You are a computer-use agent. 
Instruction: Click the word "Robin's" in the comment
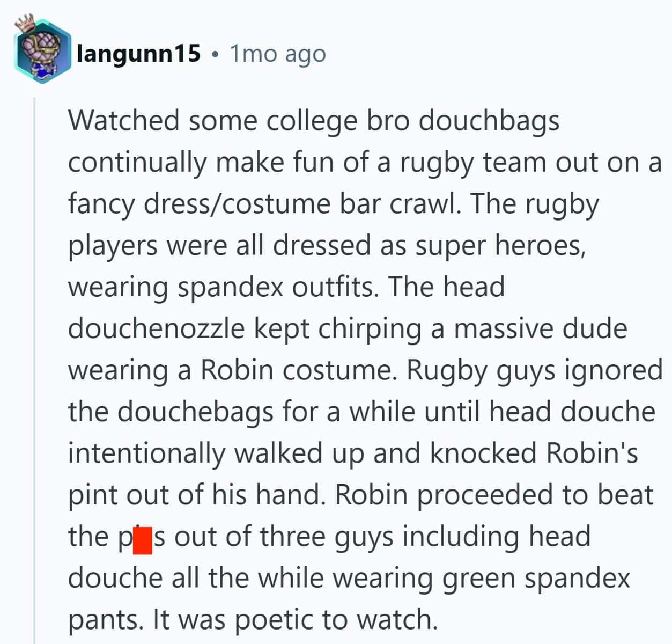pos(592,453)
